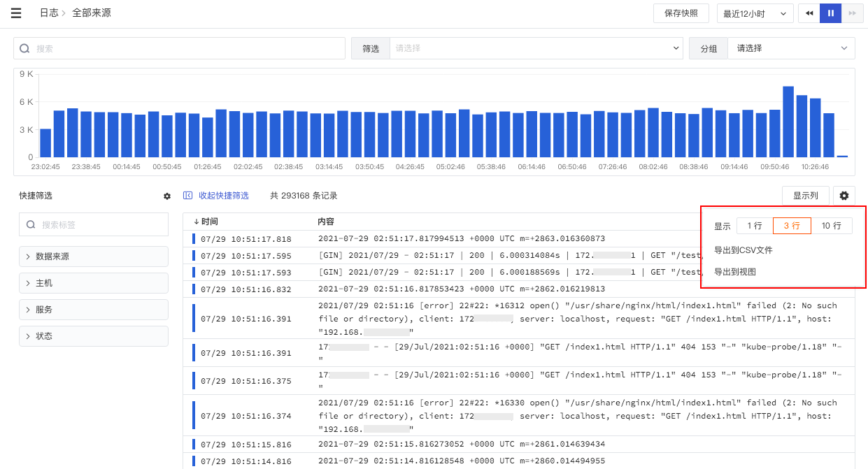Expand the 状态 filter section

pos(94,336)
